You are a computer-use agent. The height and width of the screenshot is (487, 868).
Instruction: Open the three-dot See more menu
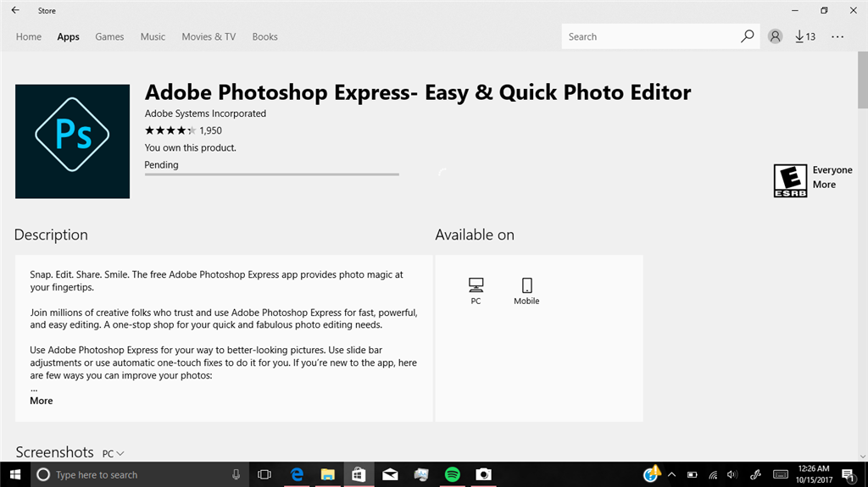click(837, 36)
